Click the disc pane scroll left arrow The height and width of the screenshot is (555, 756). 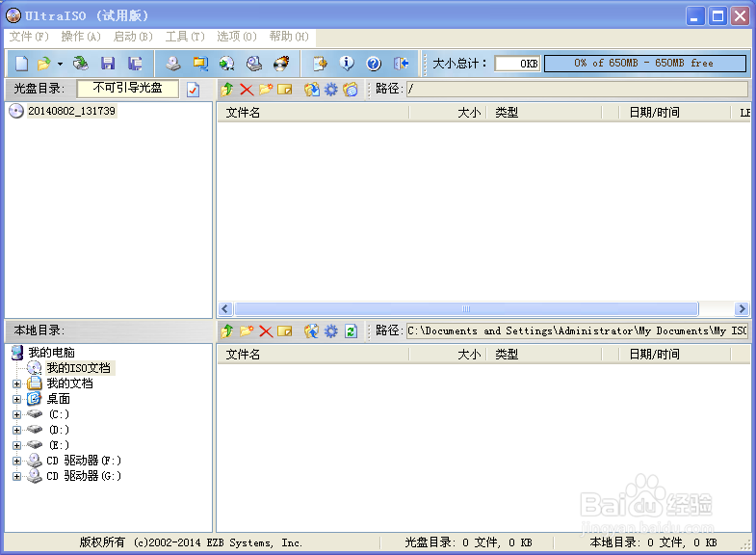point(225,308)
